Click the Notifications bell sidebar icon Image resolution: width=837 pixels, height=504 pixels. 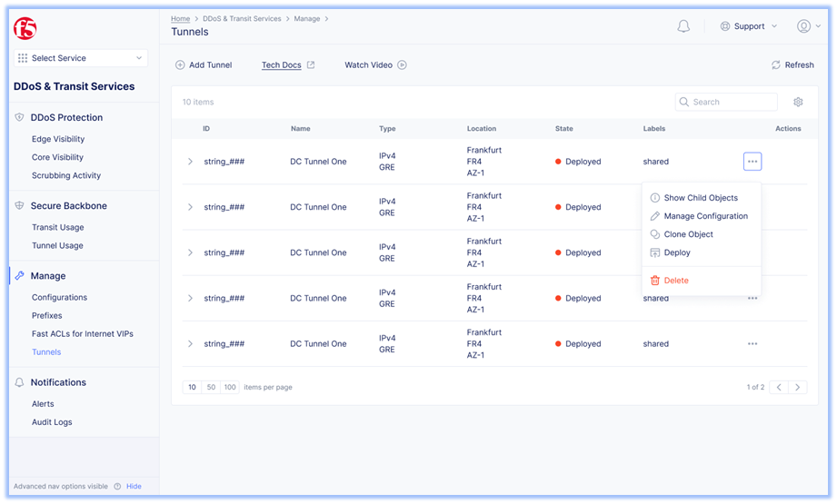coord(19,382)
